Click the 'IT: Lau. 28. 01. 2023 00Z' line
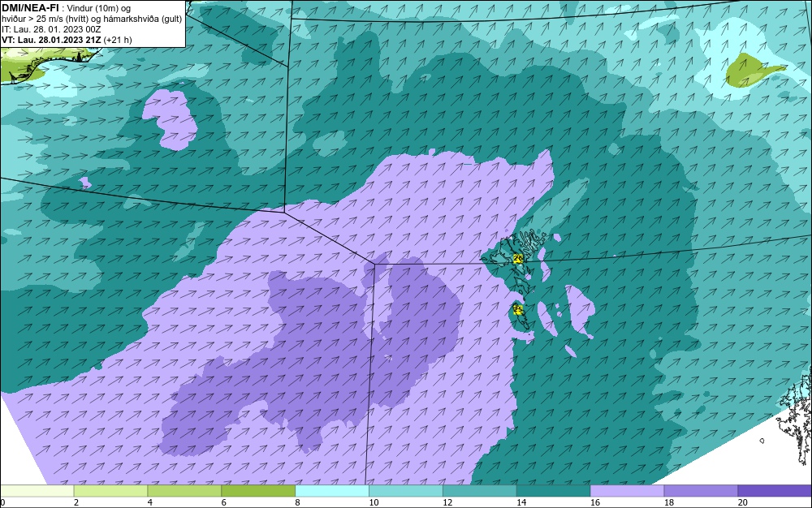The height and width of the screenshot is (508, 812). click(x=50, y=29)
